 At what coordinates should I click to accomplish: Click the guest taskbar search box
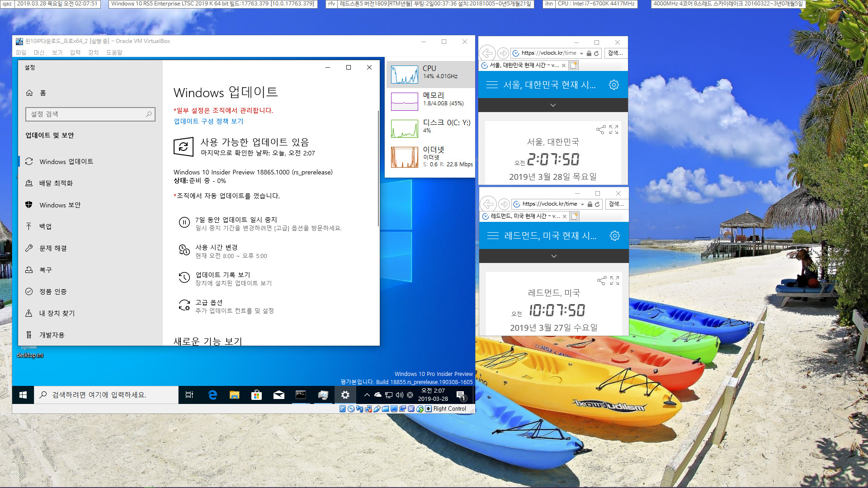[x=106, y=395]
